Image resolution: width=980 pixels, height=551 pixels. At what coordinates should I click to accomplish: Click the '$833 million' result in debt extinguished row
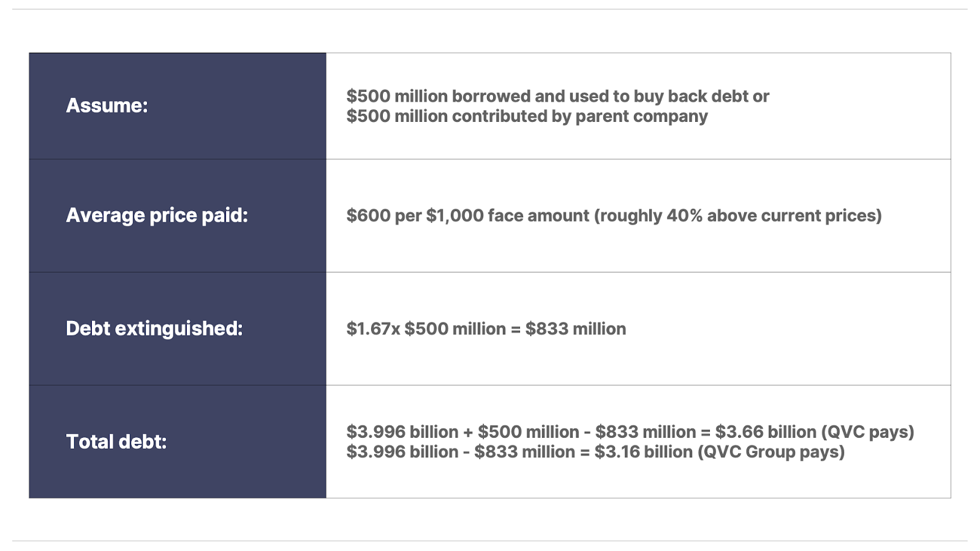pyautogui.click(x=576, y=329)
